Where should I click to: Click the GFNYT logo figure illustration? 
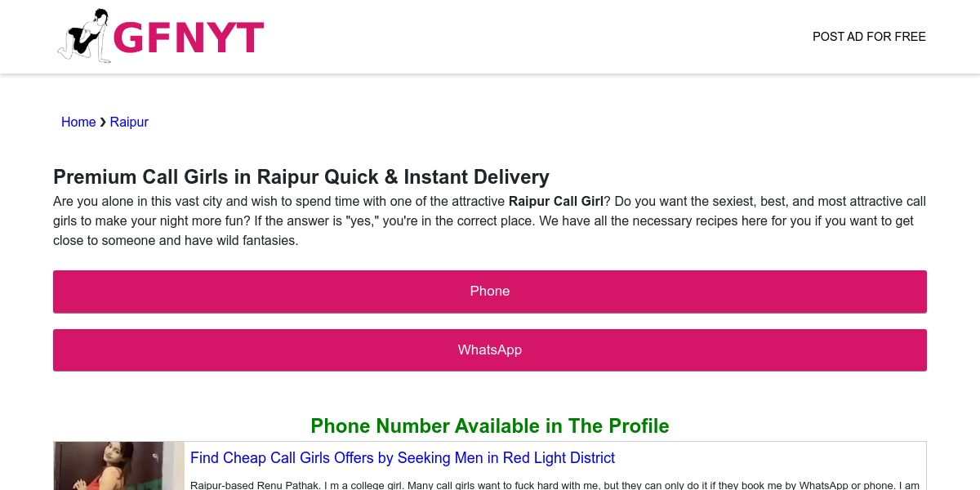click(84, 36)
